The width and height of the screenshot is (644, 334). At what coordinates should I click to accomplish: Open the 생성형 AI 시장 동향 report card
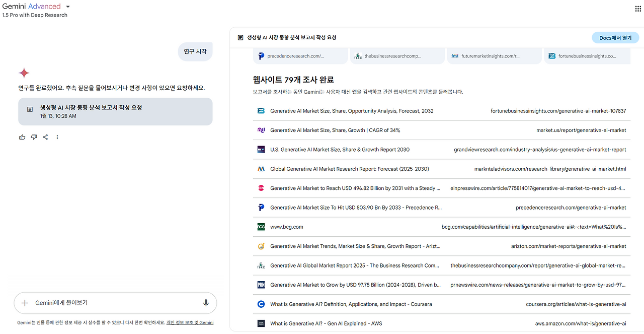pos(115,111)
